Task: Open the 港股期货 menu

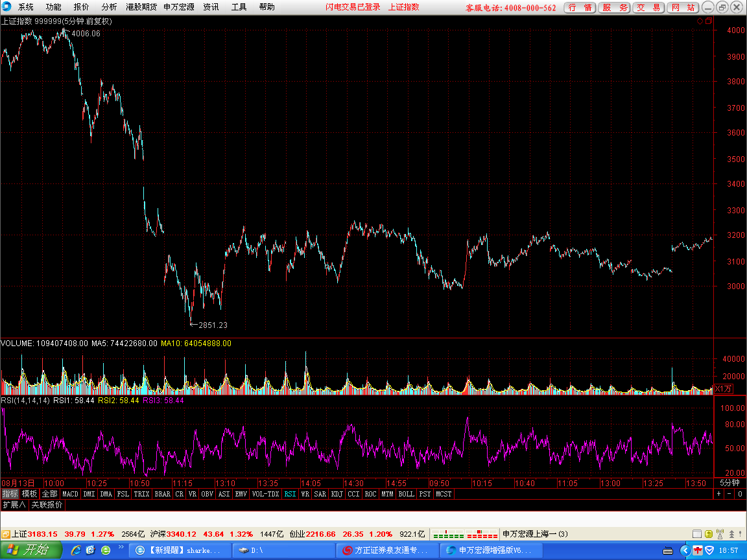Action: (141, 7)
